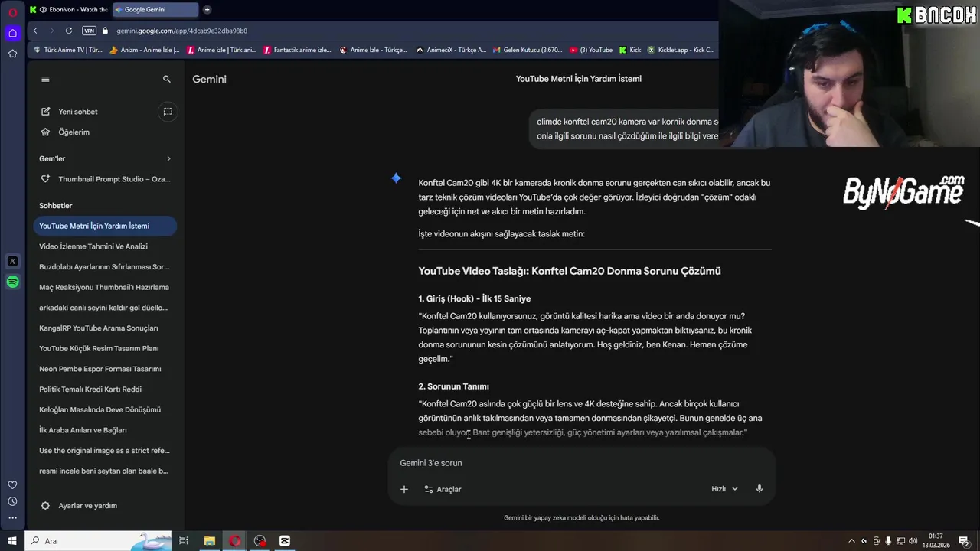The height and width of the screenshot is (551, 980).
Task: Open AnimeciX bookmark
Action: point(451,50)
